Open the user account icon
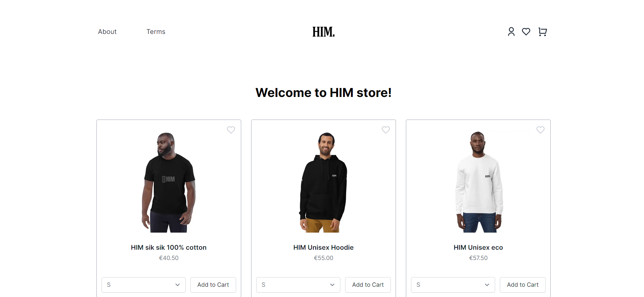Screen dimensions: 644x297 (x=511, y=32)
